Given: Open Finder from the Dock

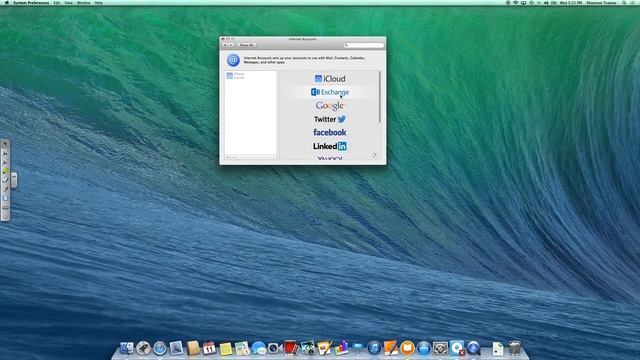Looking at the screenshot, I should (x=127, y=348).
